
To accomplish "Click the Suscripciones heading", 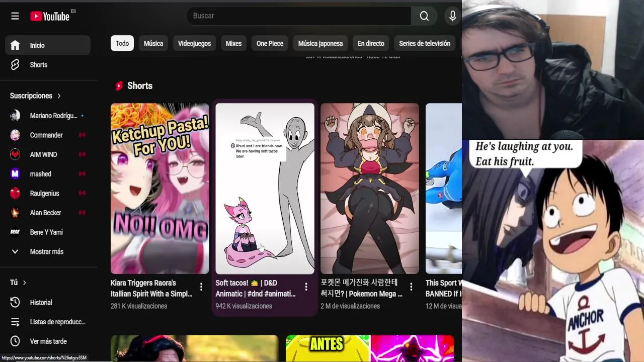I will click(31, 96).
